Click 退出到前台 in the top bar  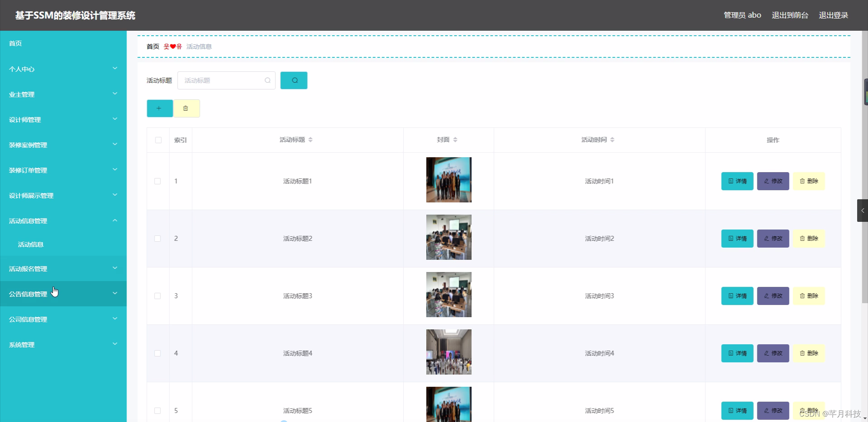point(789,15)
